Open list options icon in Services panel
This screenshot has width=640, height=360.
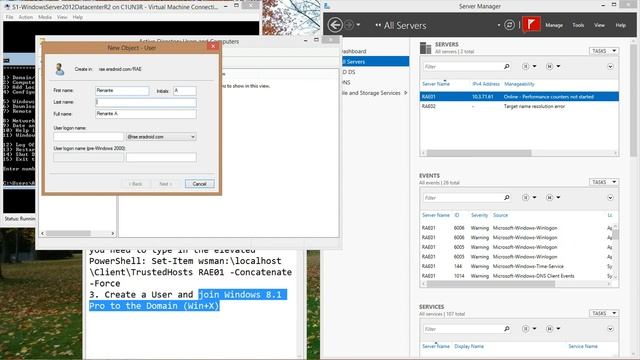click(x=529, y=329)
